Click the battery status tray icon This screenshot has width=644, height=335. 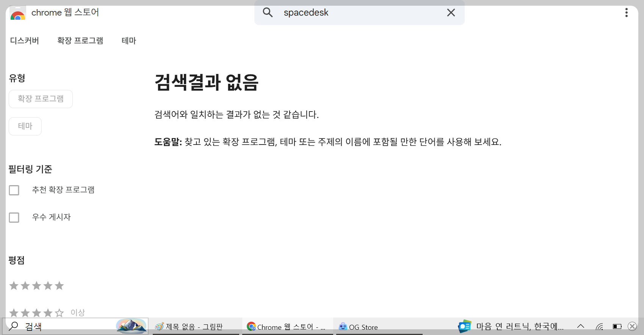[x=617, y=326]
